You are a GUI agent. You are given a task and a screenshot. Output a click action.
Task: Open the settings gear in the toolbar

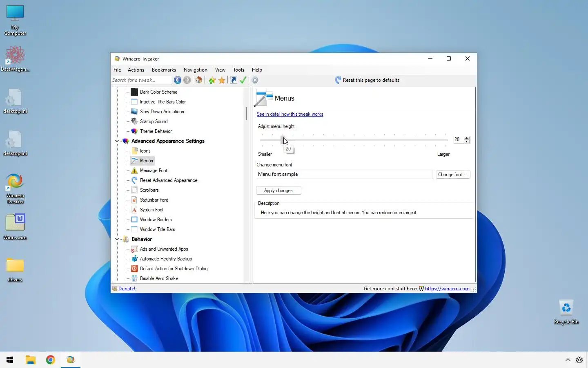coord(255,80)
